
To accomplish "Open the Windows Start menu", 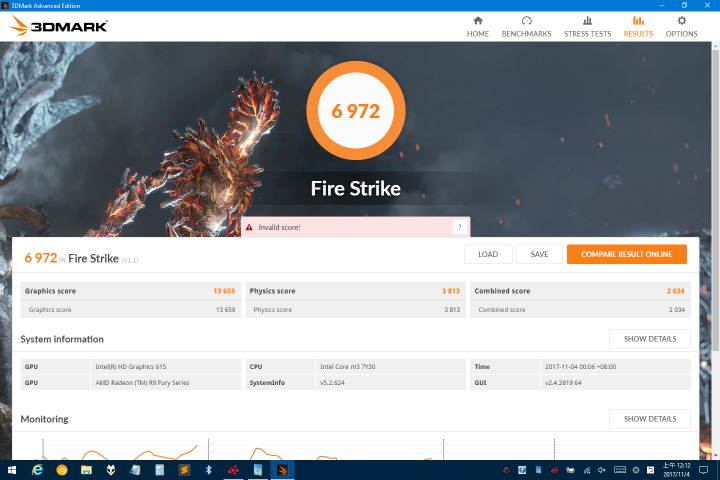I will 12,470.
